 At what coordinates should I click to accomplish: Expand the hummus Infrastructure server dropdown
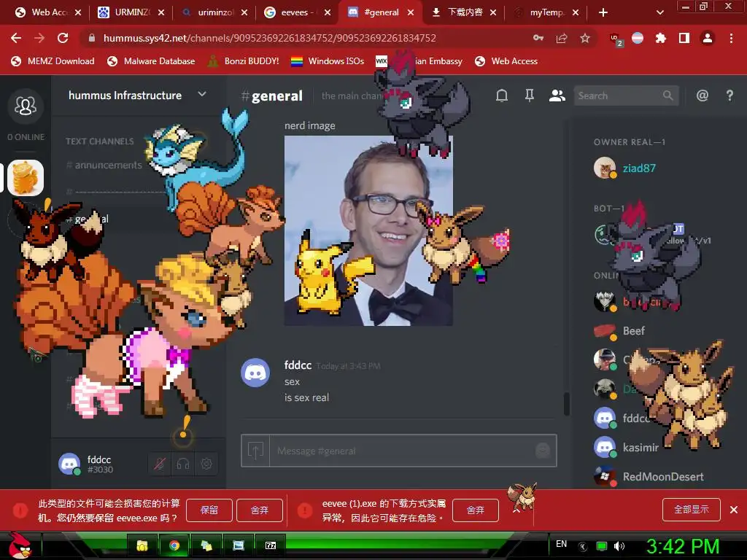click(202, 94)
